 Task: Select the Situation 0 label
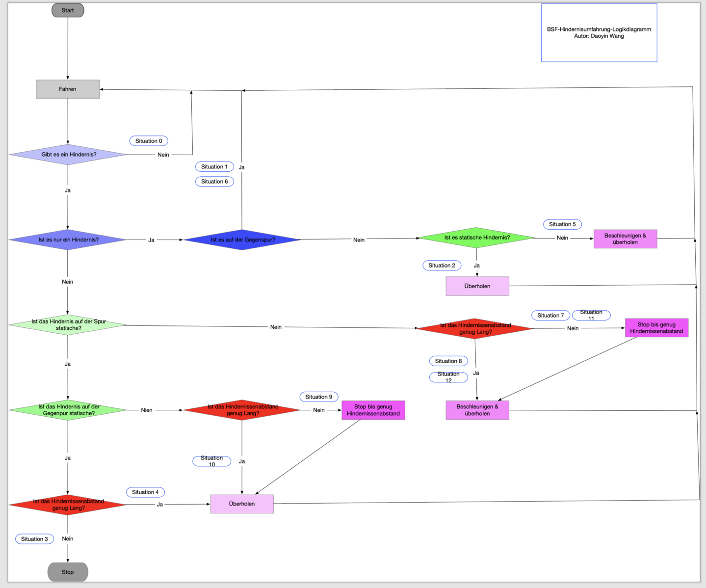[x=149, y=141]
